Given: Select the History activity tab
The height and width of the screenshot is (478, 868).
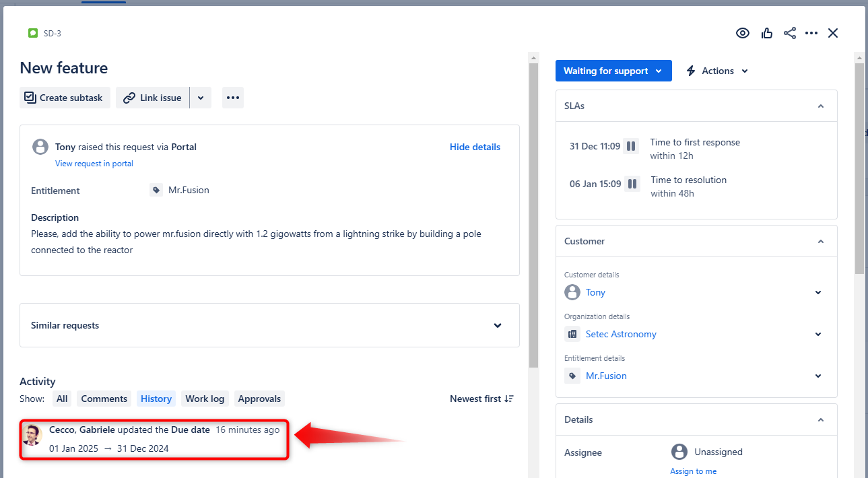Looking at the screenshot, I should pyautogui.click(x=156, y=399).
